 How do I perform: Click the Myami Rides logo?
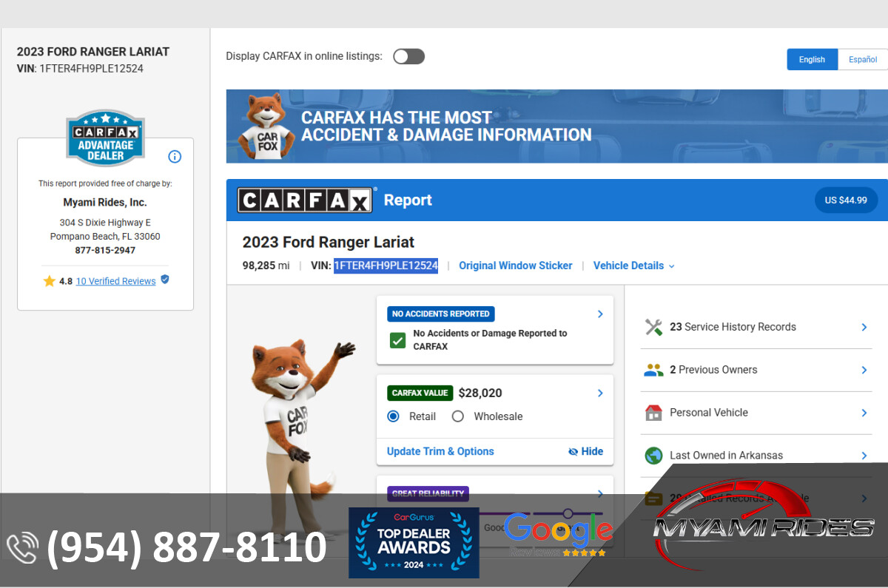click(763, 526)
